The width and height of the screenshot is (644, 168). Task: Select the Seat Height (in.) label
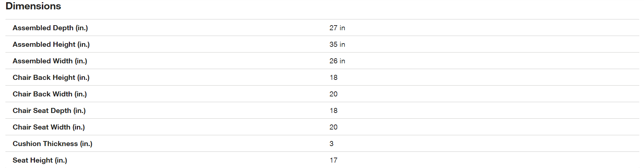(40, 160)
